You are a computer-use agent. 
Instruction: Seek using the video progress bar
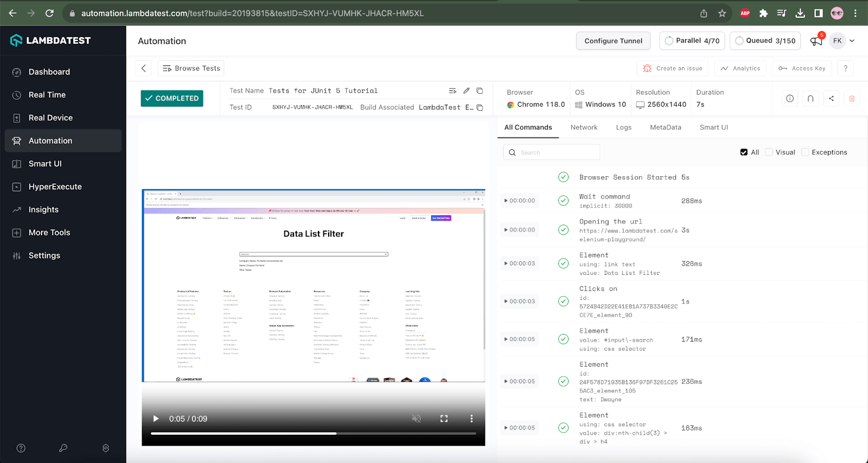click(313, 433)
